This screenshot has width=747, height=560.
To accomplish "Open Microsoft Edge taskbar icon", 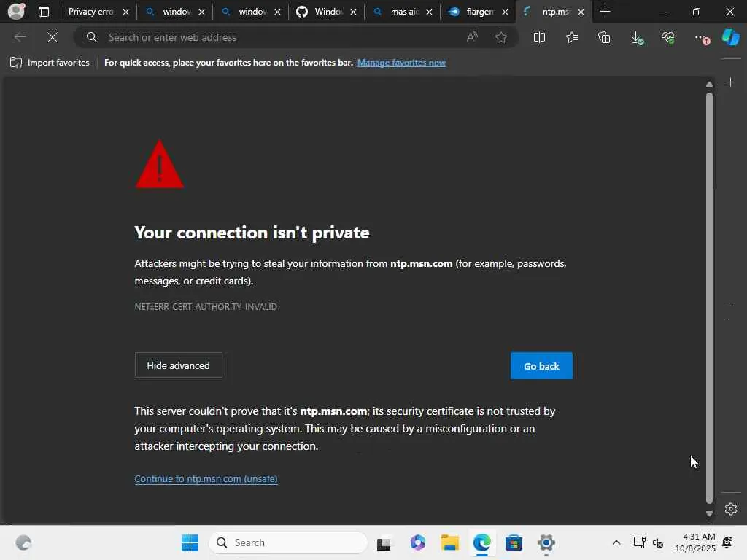I will tap(482, 542).
